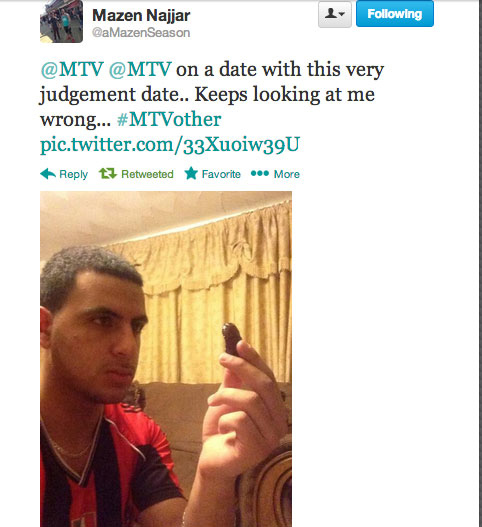Viewport: 482px width, 527px height.
Task: Click the reply arrow icon
Action: click(x=48, y=174)
